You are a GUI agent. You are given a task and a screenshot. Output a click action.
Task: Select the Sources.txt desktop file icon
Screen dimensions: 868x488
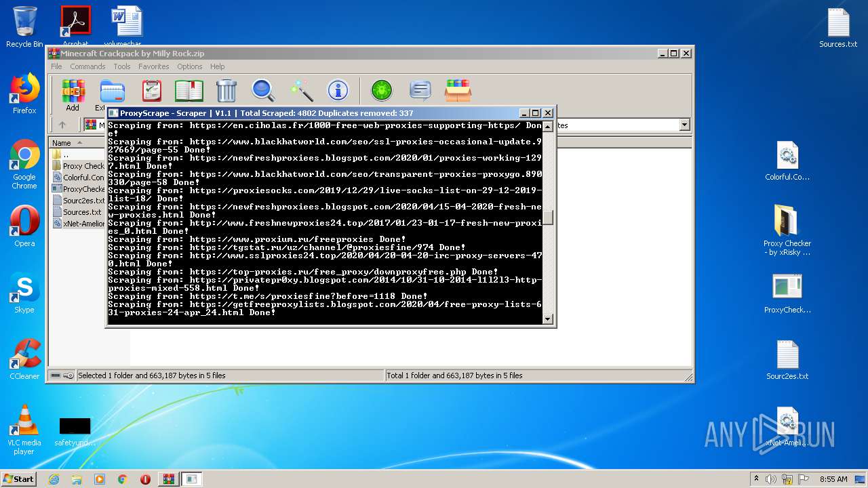point(838,27)
